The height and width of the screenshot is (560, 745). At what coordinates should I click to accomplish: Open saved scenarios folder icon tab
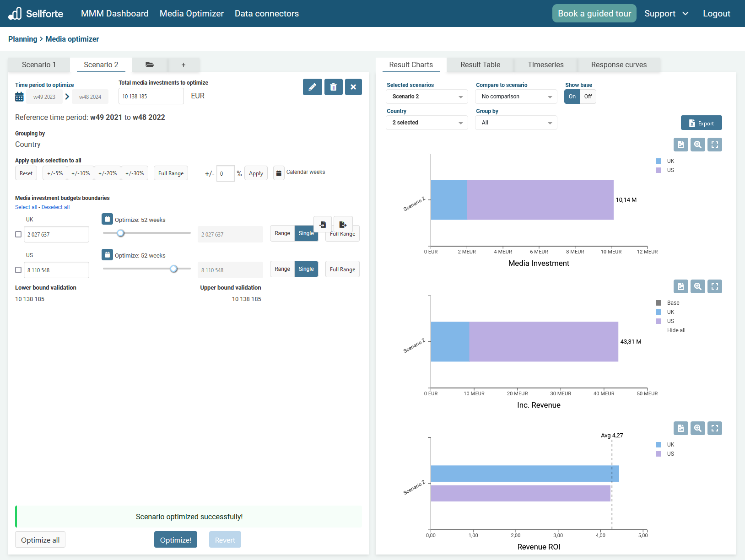point(150,65)
